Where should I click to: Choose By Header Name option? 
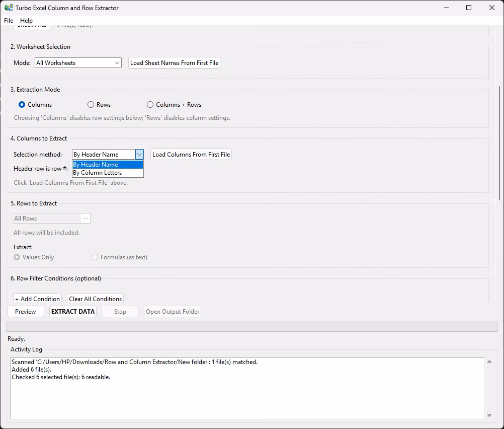pyautogui.click(x=108, y=165)
